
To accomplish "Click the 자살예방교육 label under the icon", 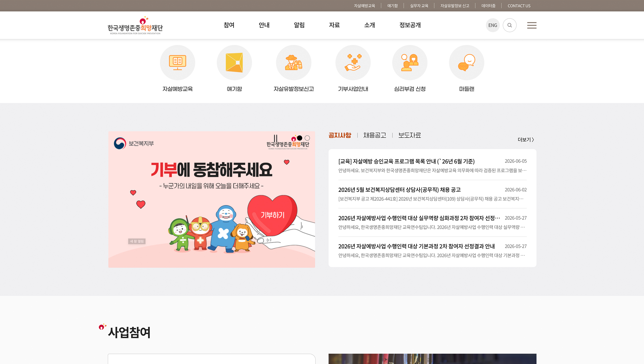I will [177, 89].
